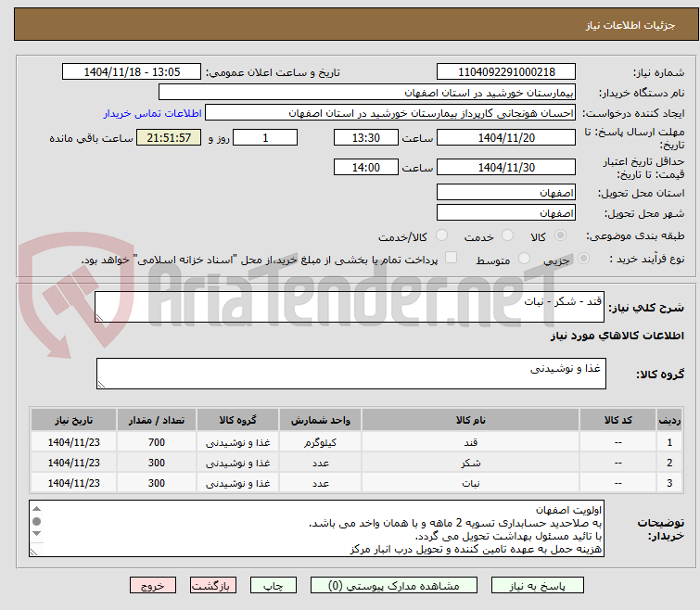
Task: Click the استان محل تحویل field
Action: pos(506,192)
